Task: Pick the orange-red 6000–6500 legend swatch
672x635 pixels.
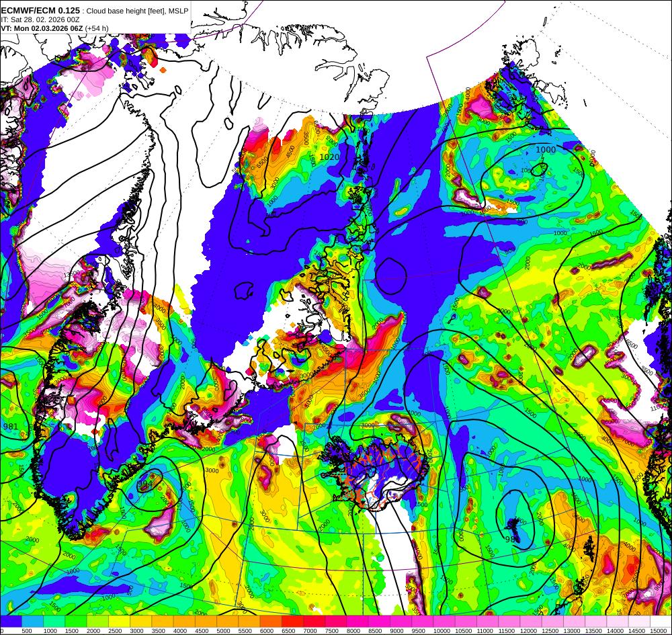Action: [271, 622]
